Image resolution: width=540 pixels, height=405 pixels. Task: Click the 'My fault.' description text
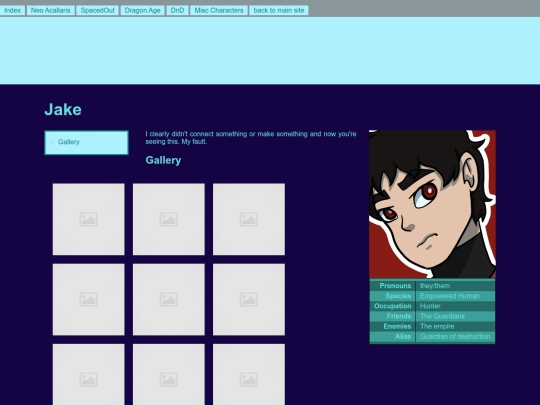(x=194, y=142)
